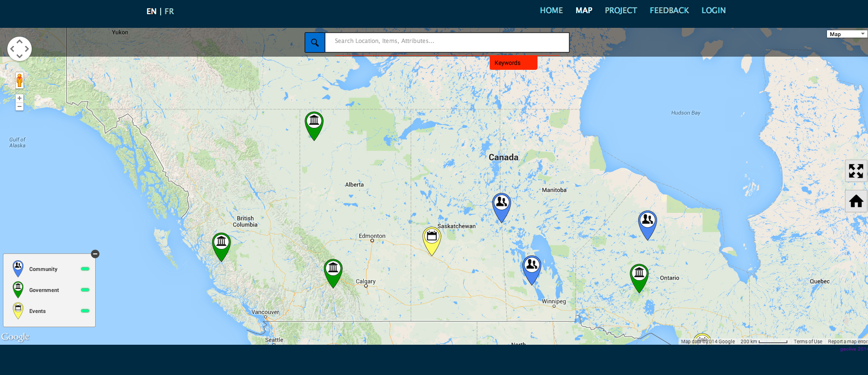
Task: Click the Google logo on map
Action: pos(15,337)
